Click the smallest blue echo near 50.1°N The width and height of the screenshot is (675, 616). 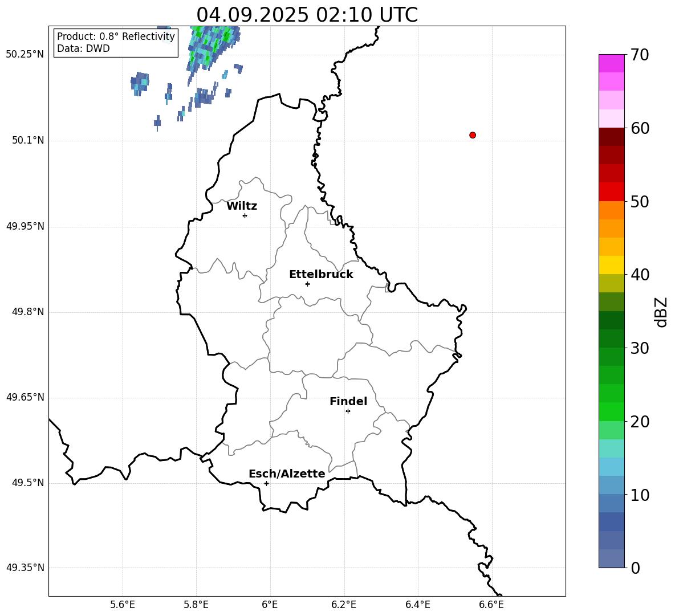(x=157, y=123)
